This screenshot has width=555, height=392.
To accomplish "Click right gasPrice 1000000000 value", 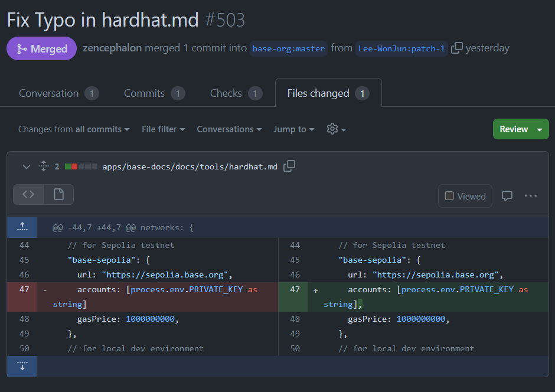I will point(421,319).
